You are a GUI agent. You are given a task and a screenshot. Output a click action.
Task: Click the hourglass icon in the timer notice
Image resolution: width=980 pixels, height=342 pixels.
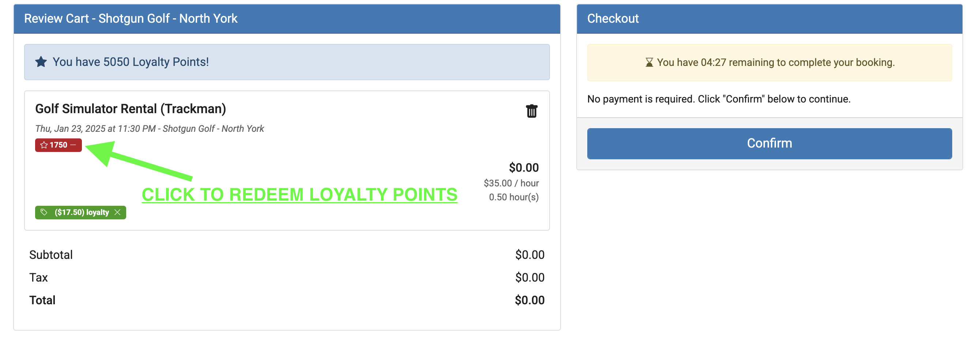click(649, 63)
